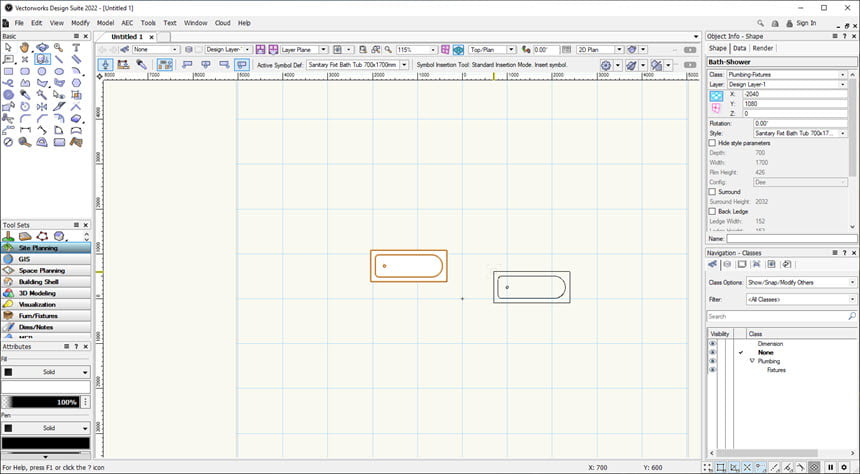Switch to the Render tab
This screenshot has height=474, width=860.
pyautogui.click(x=762, y=48)
